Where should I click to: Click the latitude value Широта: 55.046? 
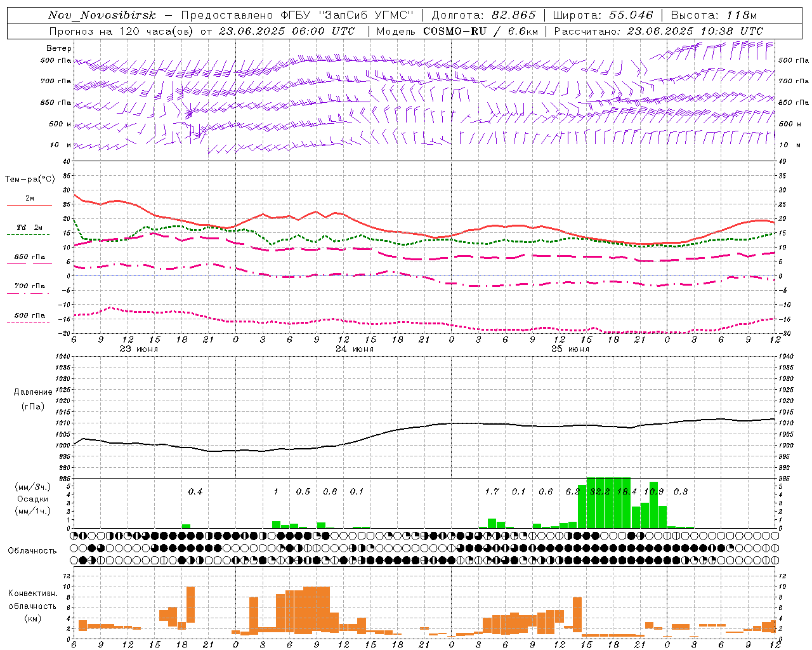[603, 15]
